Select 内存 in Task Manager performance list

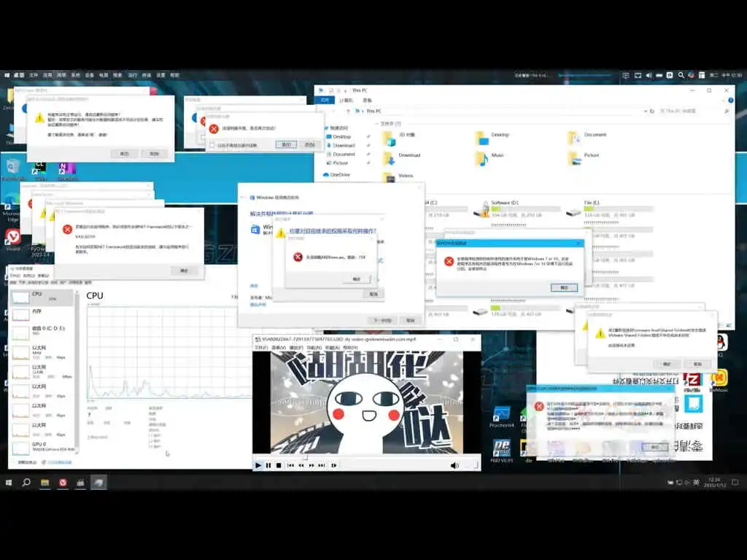42,314
